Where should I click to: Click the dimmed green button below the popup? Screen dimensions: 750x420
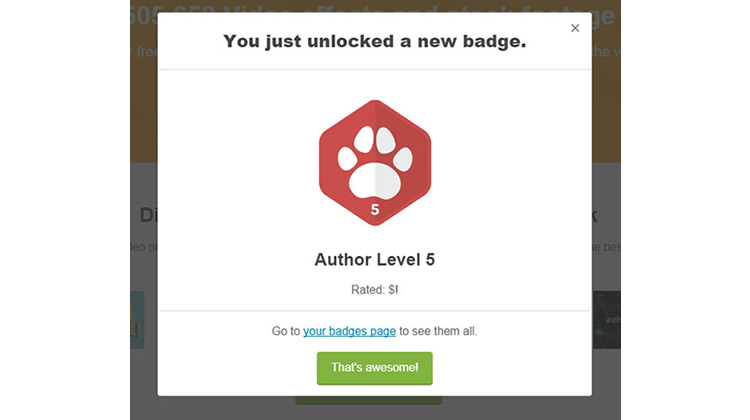[x=368, y=400]
